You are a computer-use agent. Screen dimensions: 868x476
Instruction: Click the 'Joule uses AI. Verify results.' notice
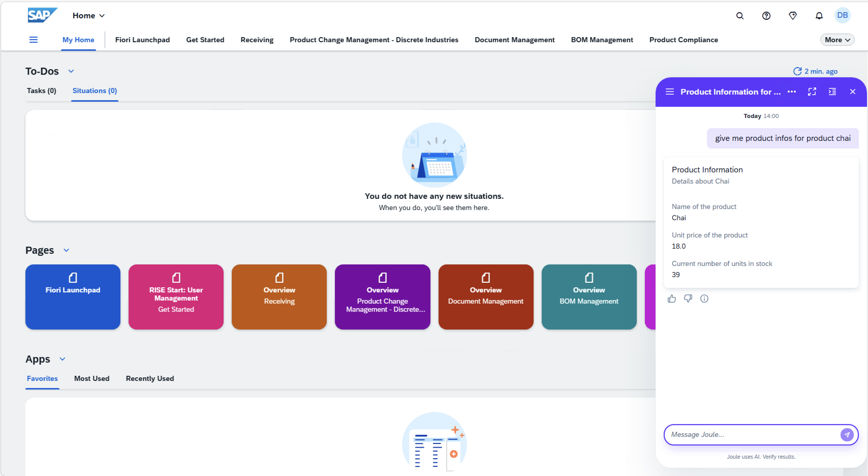[x=761, y=457]
